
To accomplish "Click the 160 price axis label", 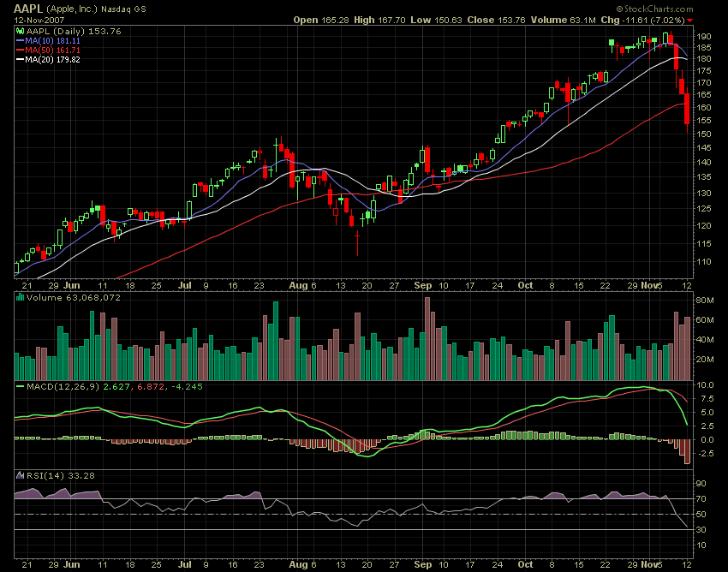I will click(x=703, y=107).
